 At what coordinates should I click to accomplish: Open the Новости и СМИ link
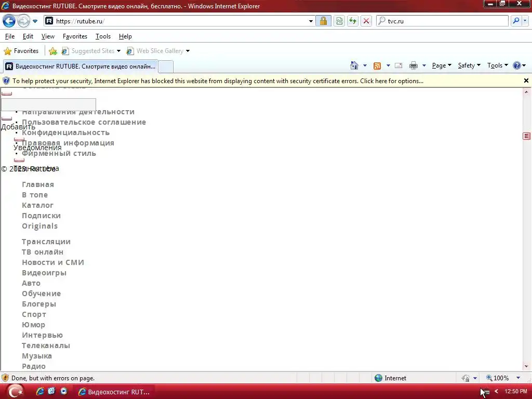pos(52,262)
